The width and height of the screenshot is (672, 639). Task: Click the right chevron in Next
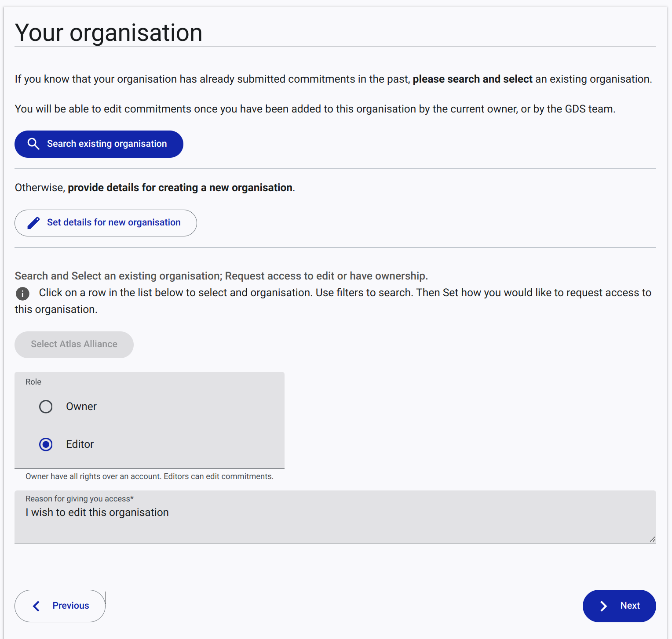pos(604,606)
